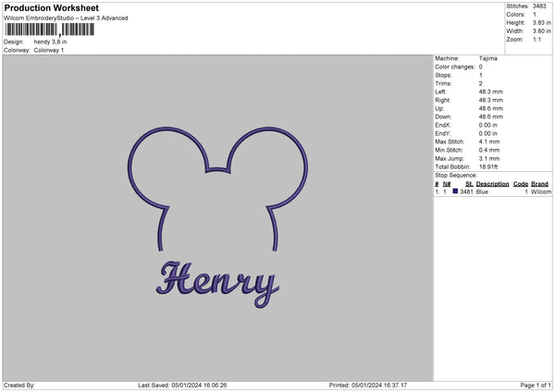This screenshot has height=392, width=555.
Task: Click the Brand column header
Action: point(540,184)
